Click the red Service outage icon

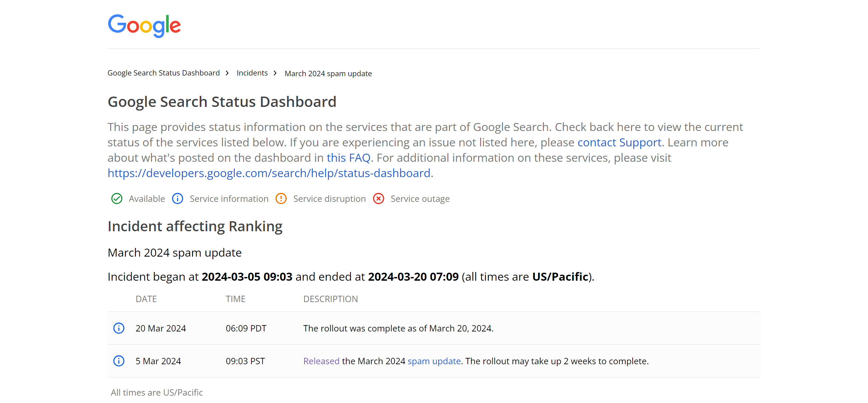pos(378,198)
